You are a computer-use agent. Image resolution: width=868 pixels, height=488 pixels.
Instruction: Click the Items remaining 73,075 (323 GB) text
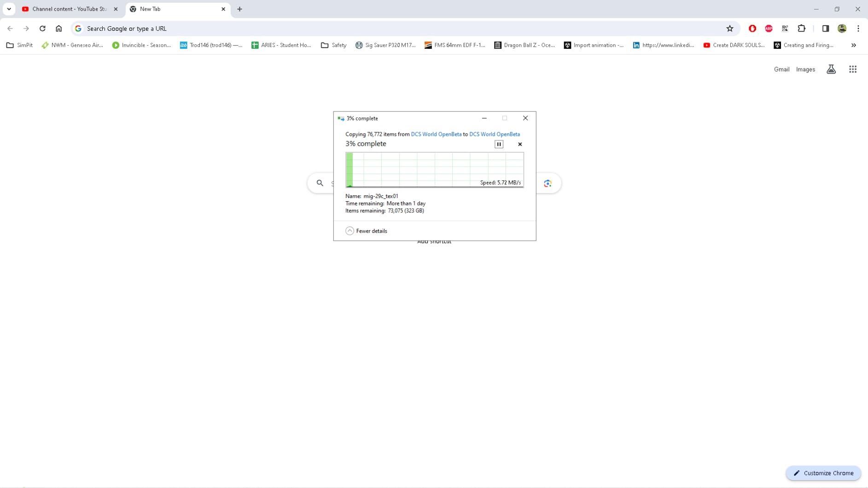[x=385, y=211]
